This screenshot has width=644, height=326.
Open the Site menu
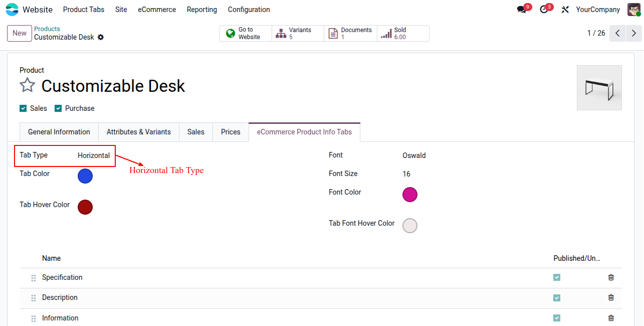point(121,10)
